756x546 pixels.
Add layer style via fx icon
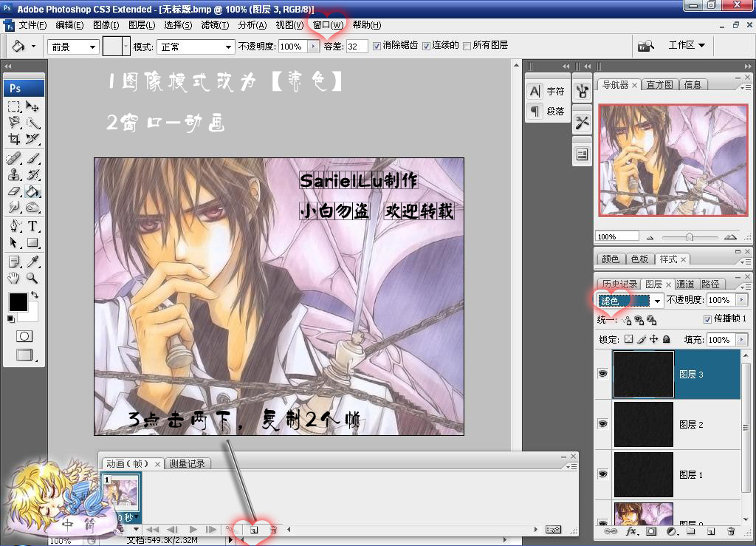(630, 531)
